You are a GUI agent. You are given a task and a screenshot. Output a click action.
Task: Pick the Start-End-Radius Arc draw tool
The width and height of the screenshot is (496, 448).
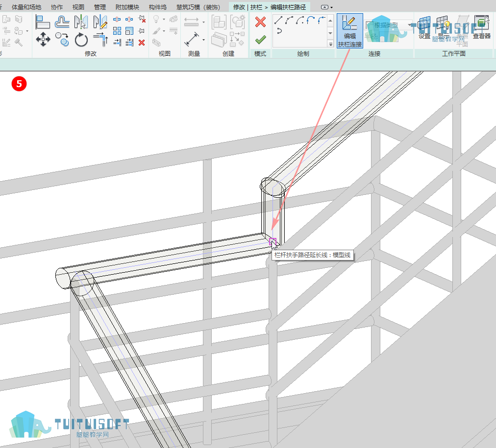pyautogui.click(x=290, y=20)
